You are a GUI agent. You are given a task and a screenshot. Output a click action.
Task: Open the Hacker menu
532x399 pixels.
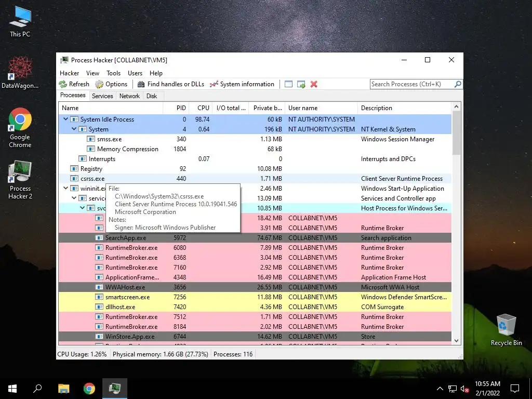pyautogui.click(x=69, y=73)
